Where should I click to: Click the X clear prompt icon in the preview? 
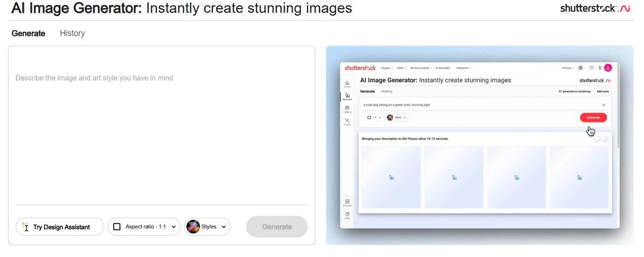click(x=604, y=105)
